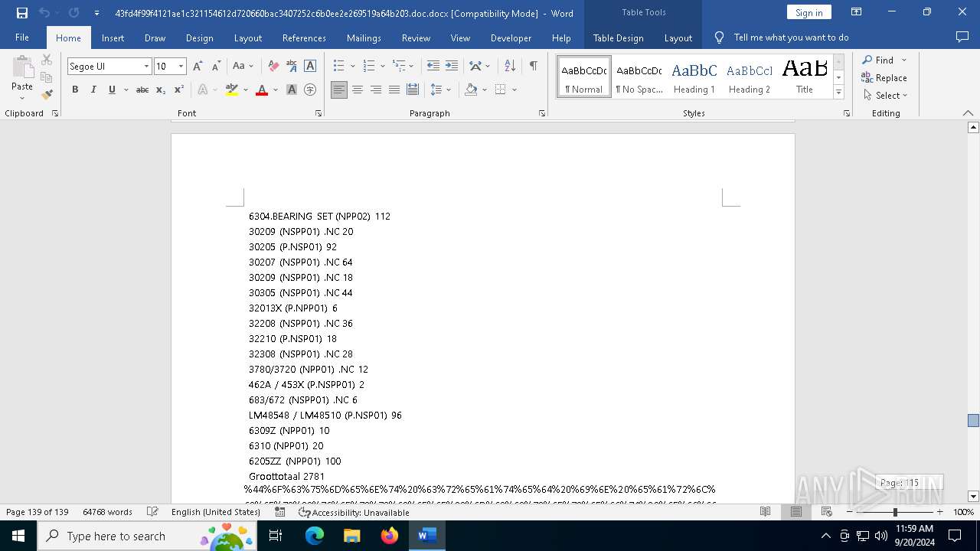
Task: Open Change Case dropdown
Action: click(243, 67)
